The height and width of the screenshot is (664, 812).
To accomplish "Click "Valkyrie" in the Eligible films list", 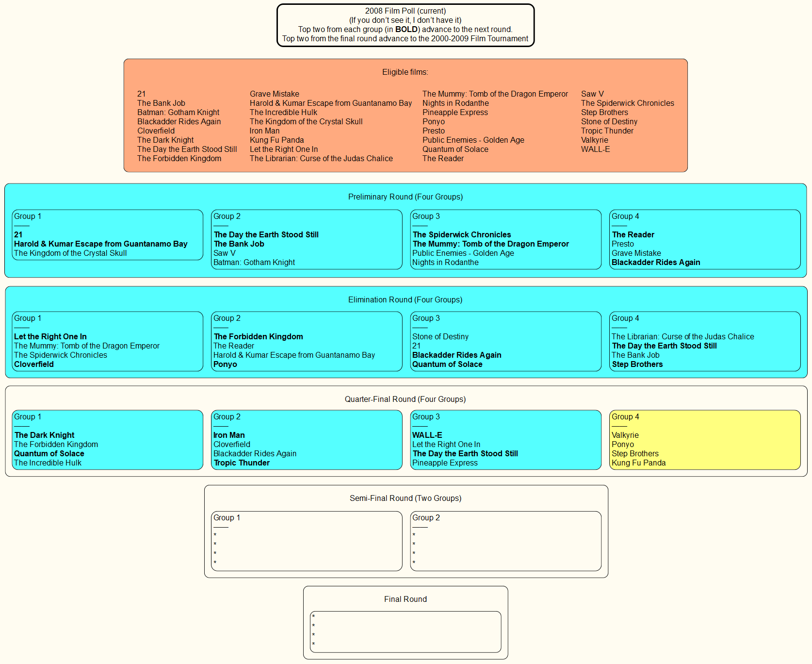I will point(594,140).
